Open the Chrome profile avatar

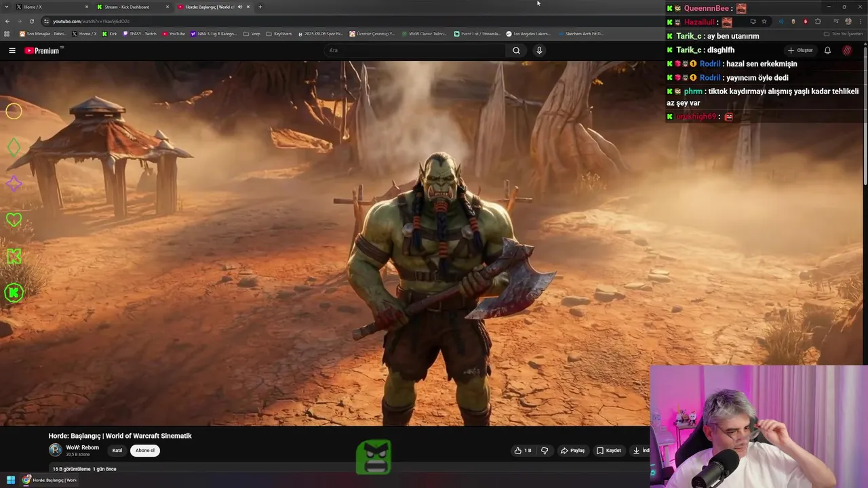pos(848,21)
